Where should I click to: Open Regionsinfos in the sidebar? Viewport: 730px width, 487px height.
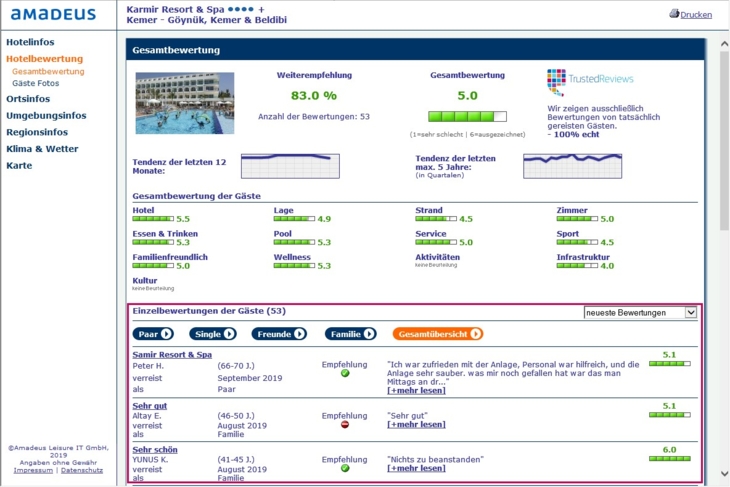pos(37,132)
